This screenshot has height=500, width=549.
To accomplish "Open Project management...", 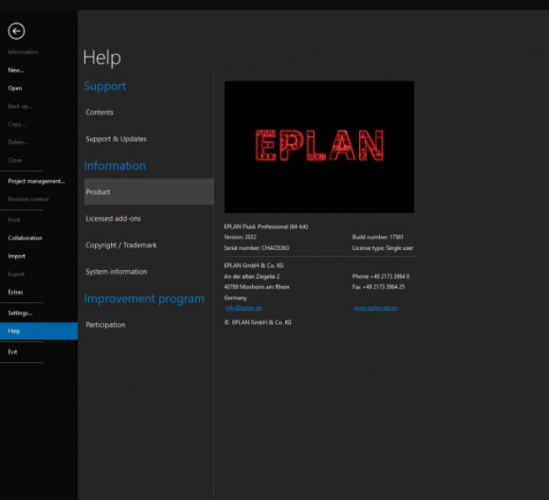I will pos(36,181).
